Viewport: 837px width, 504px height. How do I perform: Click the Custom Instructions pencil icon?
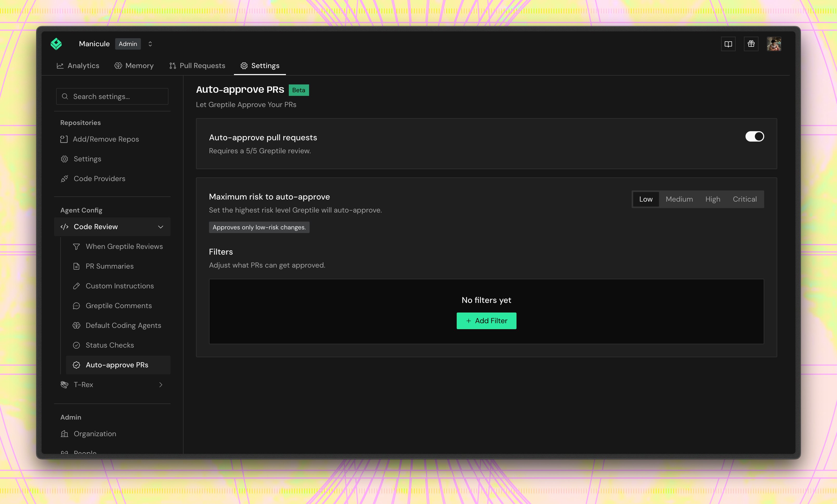76,286
